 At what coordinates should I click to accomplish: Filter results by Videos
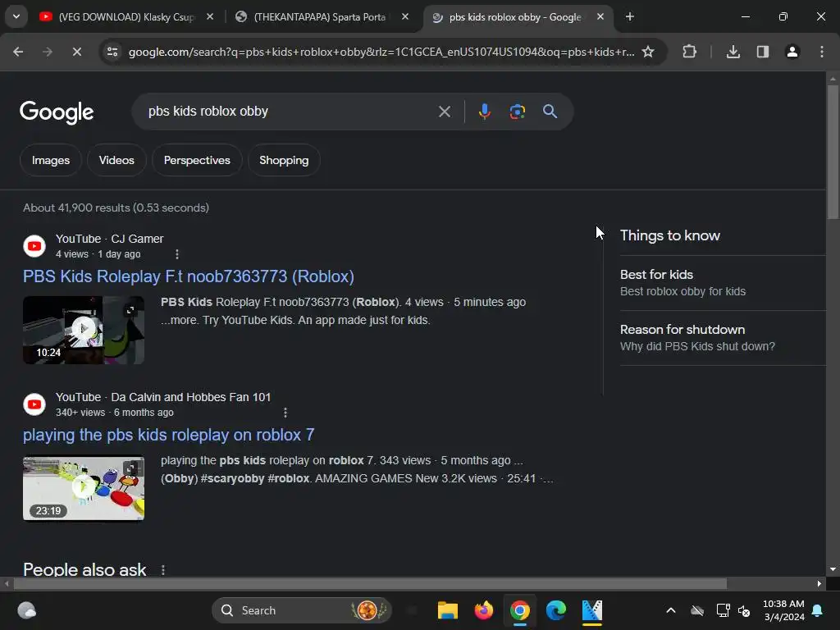click(116, 160)
